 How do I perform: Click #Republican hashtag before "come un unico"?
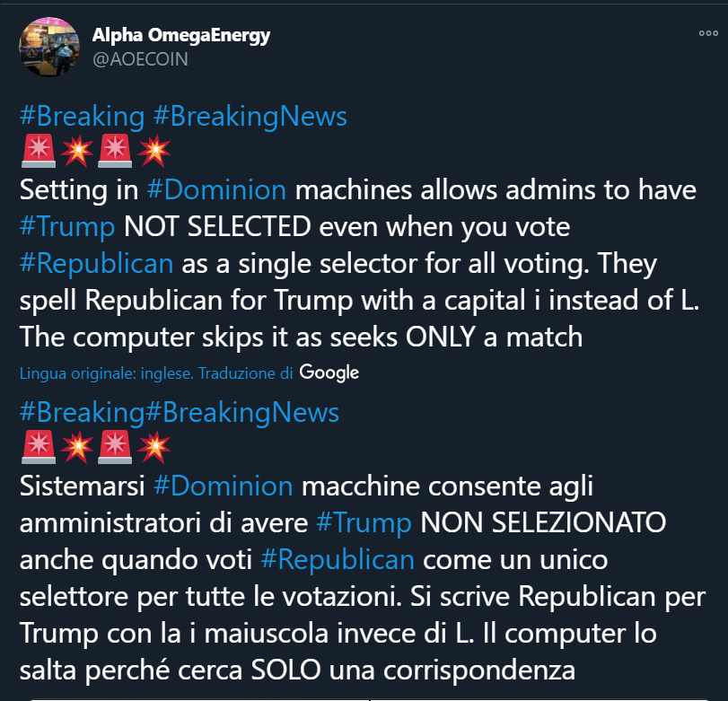337,560
